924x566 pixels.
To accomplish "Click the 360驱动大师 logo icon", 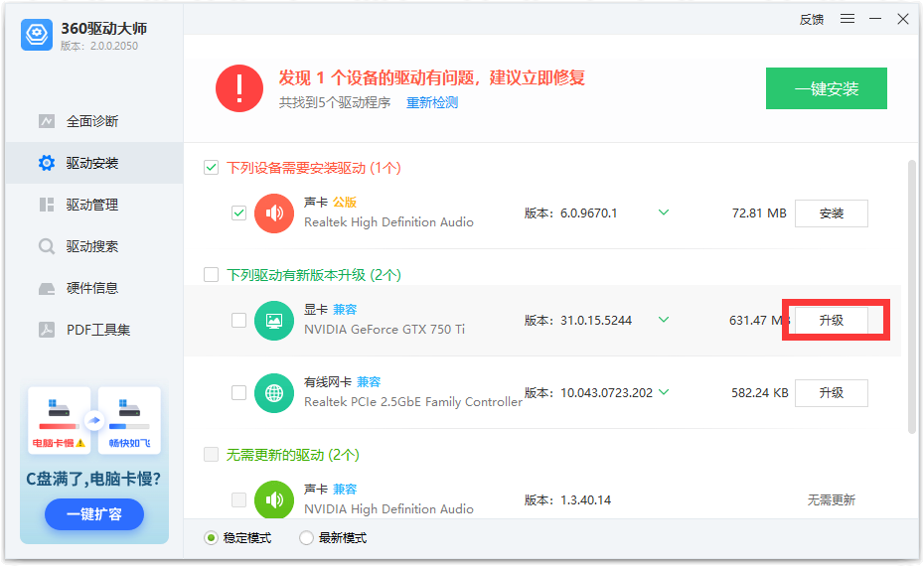I will (37, 35).
